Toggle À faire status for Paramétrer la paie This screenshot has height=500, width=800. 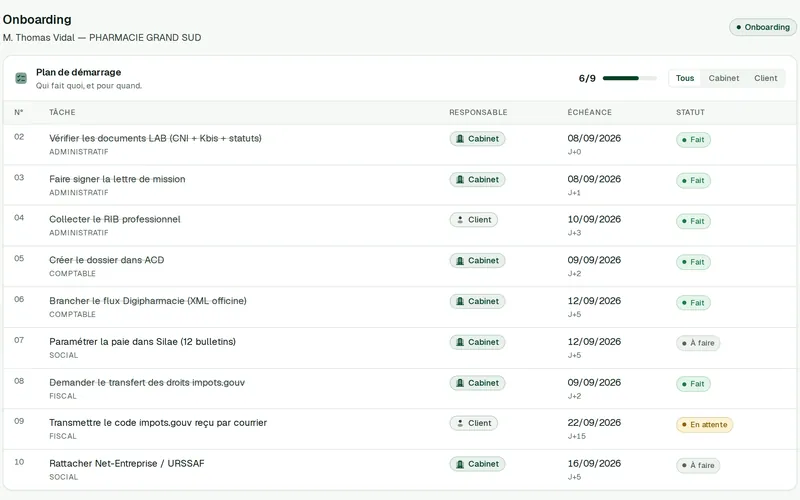click(x=698, y=343)
